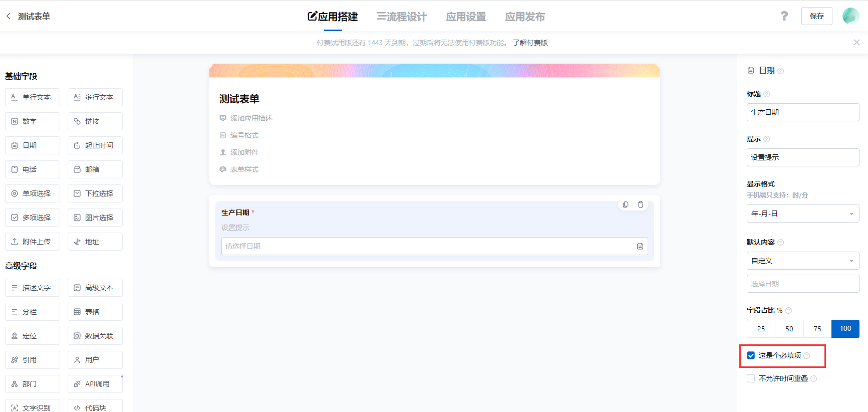868x412 pixels.
Task: Add a 用户 field
Action: 95,360
